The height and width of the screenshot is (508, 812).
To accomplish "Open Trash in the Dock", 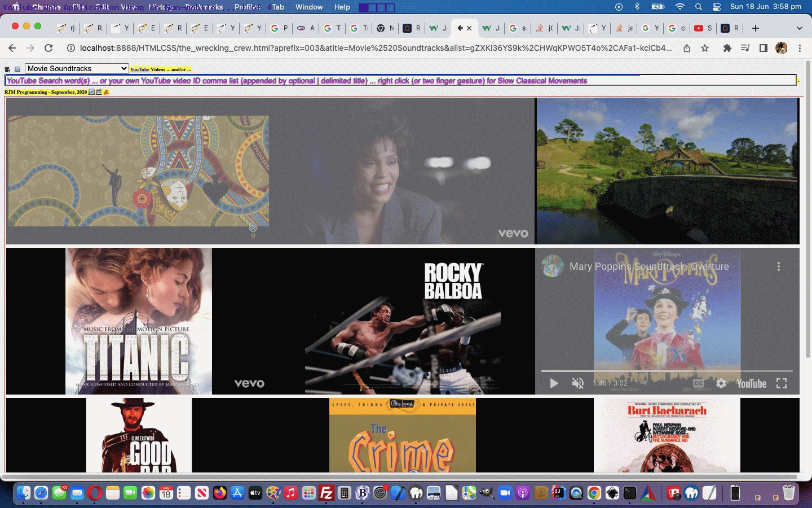I will (x=789, y=493).
